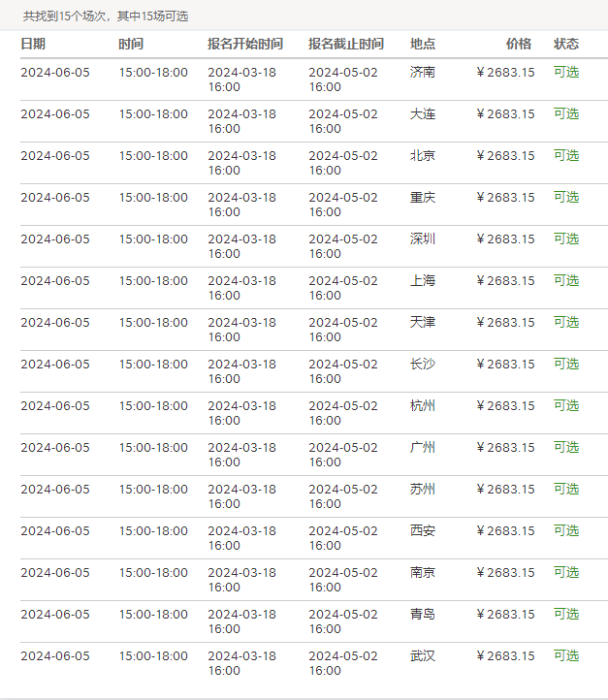Click the 状态 column header
The width and height of the screenshot is (608, 700).
pyautogui.click(x=566, y=44)
